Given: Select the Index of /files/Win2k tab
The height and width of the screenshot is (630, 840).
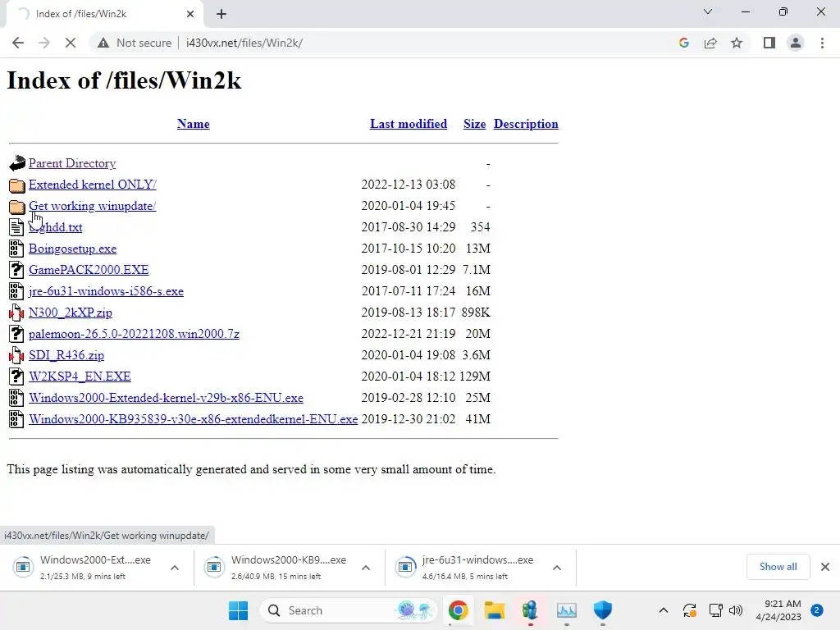Looking at the screenshot, I should point(104,14).
